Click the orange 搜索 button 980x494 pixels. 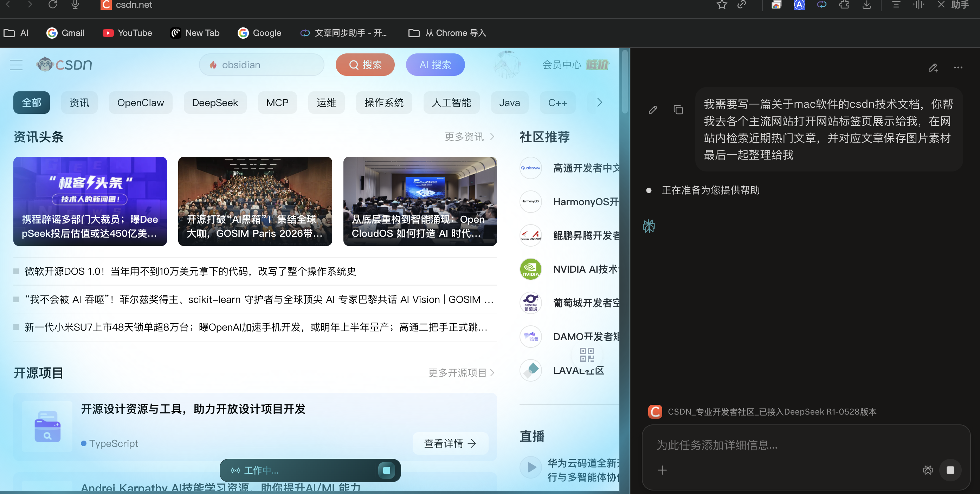point(365,65)
